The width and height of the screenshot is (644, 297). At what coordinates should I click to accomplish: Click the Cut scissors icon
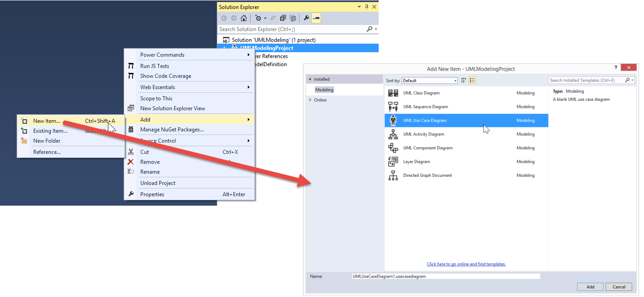tap(131, 152)
